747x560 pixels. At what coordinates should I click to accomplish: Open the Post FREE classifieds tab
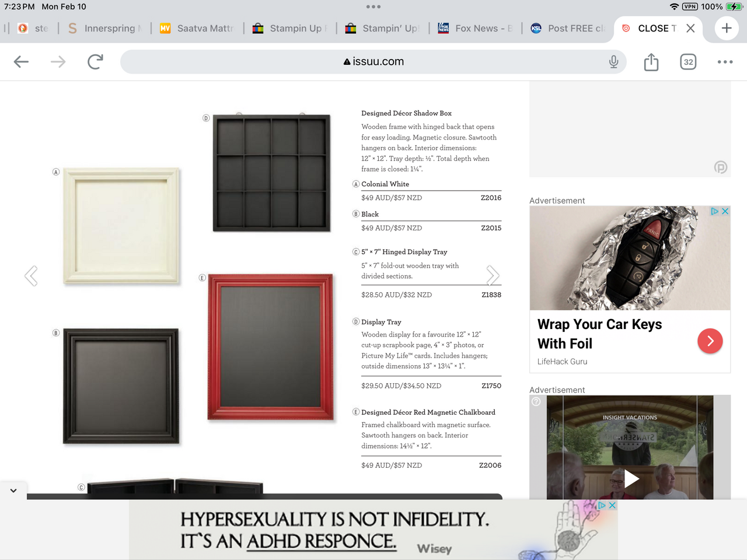coord(568,28)
